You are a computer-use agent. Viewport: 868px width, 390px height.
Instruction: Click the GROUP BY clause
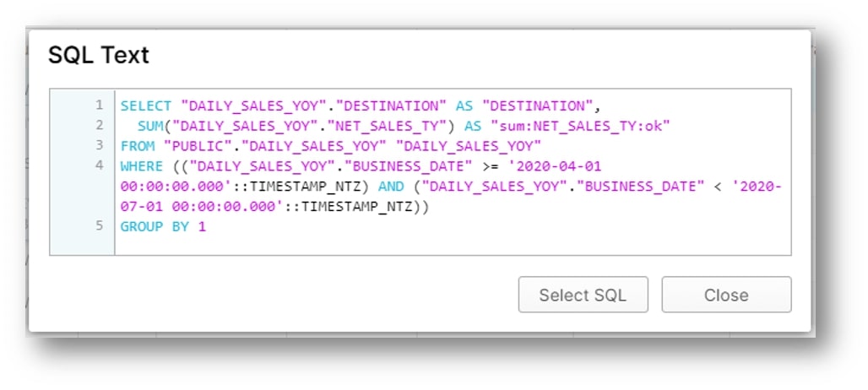tap(155, 226)
